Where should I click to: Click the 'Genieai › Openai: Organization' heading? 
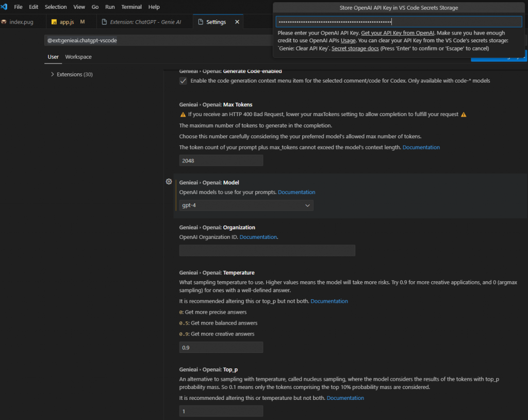click(217, 228)
